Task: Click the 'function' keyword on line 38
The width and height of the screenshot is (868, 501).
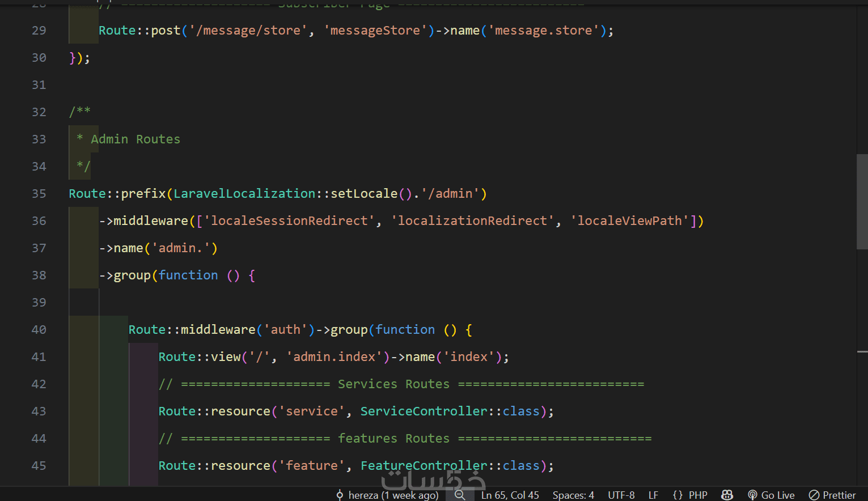Action: 188,275
